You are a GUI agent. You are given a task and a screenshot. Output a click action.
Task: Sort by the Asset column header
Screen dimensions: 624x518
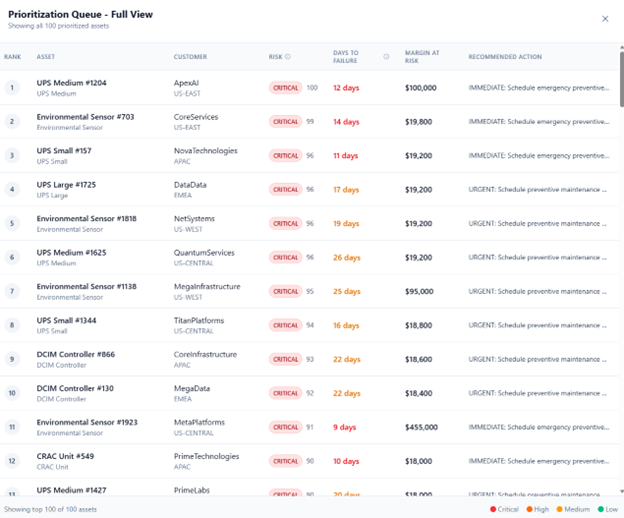[46, 57]
